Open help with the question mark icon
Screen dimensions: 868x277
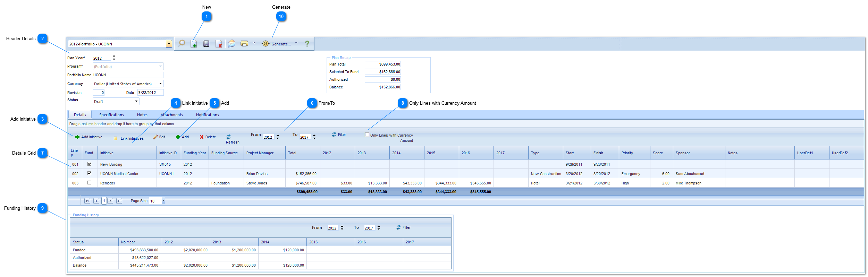point(307,44)
